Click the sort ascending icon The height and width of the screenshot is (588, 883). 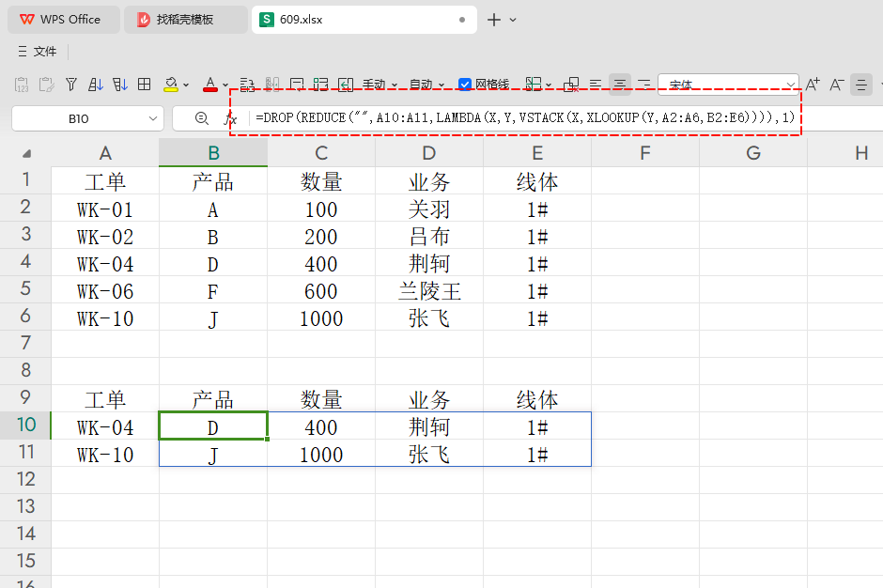(96, 85)
